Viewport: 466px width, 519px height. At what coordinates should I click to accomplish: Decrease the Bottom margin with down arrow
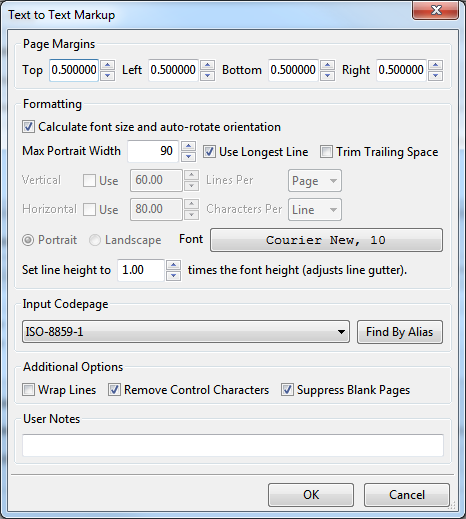point(327,76)
